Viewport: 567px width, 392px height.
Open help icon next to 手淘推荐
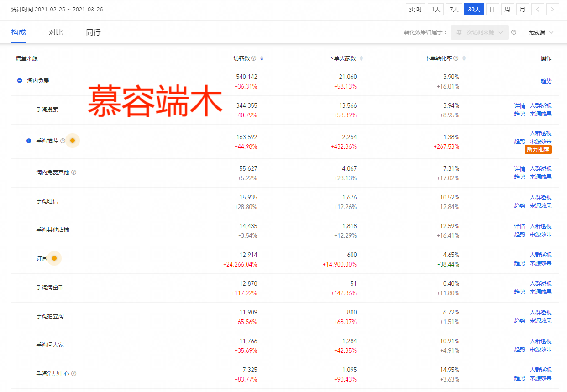63,141
